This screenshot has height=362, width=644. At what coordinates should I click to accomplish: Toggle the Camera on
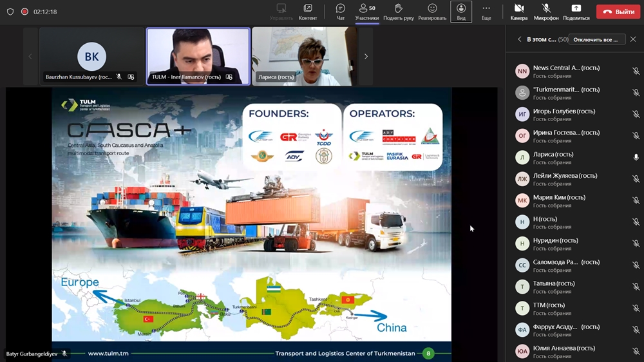pyautogui.click(x=518, y=12)
